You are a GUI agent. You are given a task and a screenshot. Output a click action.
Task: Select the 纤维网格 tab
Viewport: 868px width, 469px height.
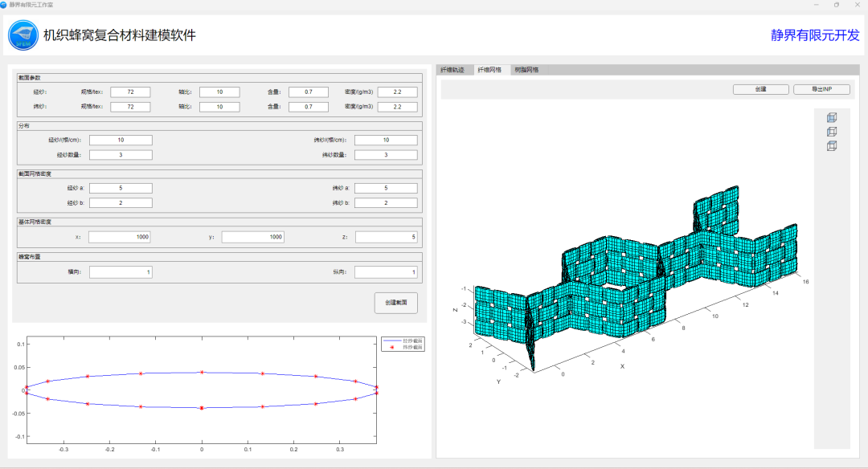pyautogui.click(x=490, y=70)
